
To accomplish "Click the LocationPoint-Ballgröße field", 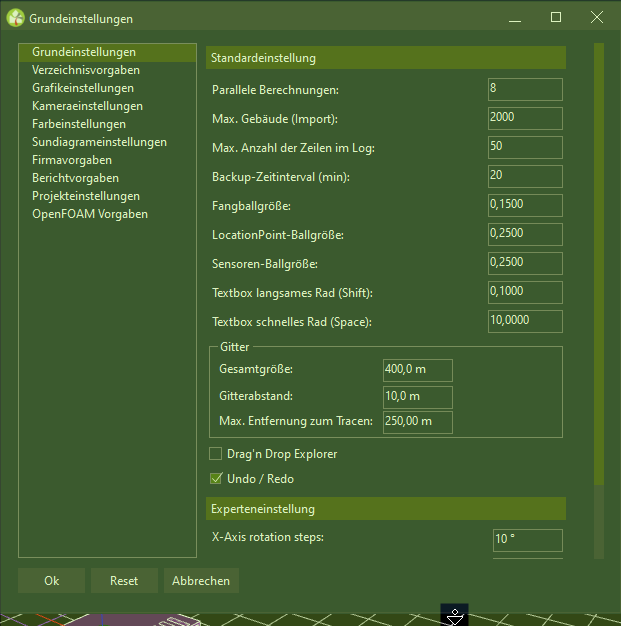I will 525,234.
